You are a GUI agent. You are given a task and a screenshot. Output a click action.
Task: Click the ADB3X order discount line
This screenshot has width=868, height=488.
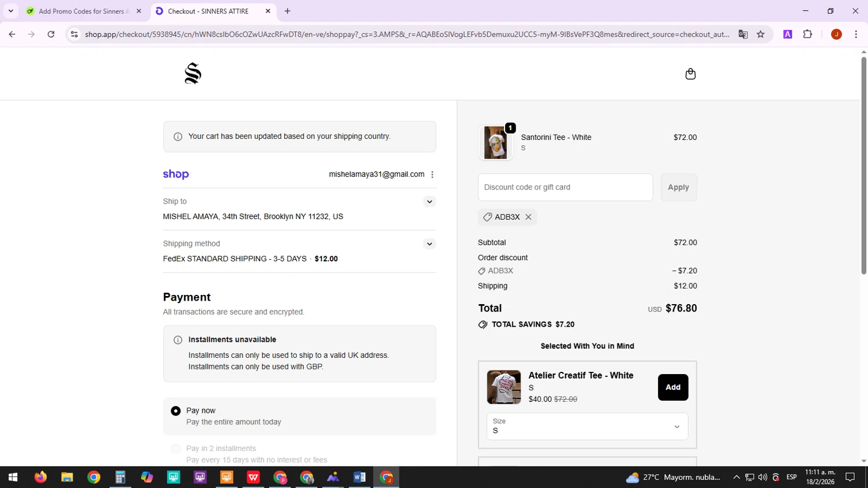coord(587,271)
